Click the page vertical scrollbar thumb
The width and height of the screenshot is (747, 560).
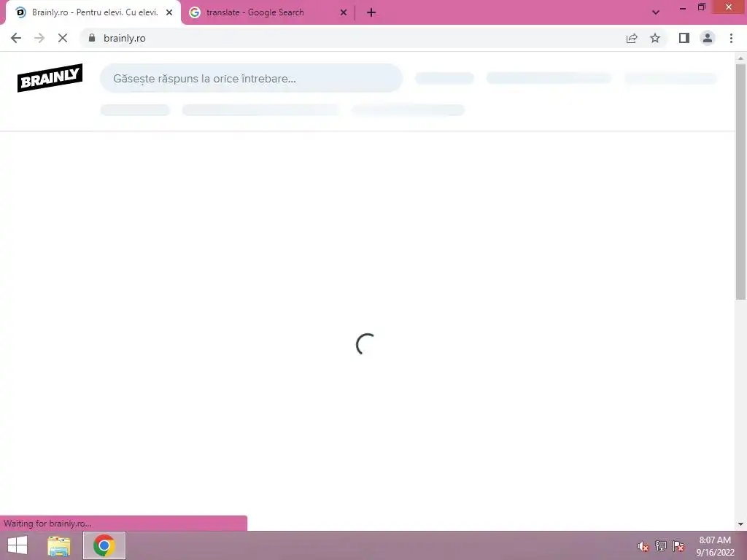pos(740,182)
